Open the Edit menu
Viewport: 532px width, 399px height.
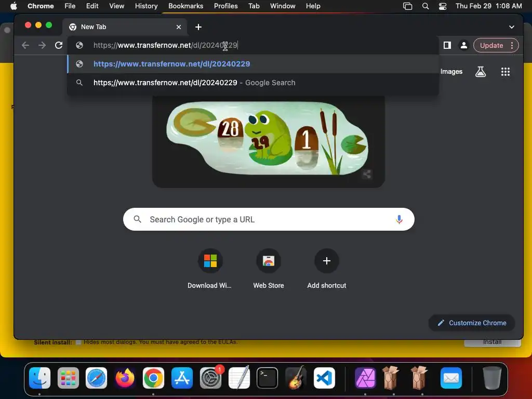(x=92, y=6)
